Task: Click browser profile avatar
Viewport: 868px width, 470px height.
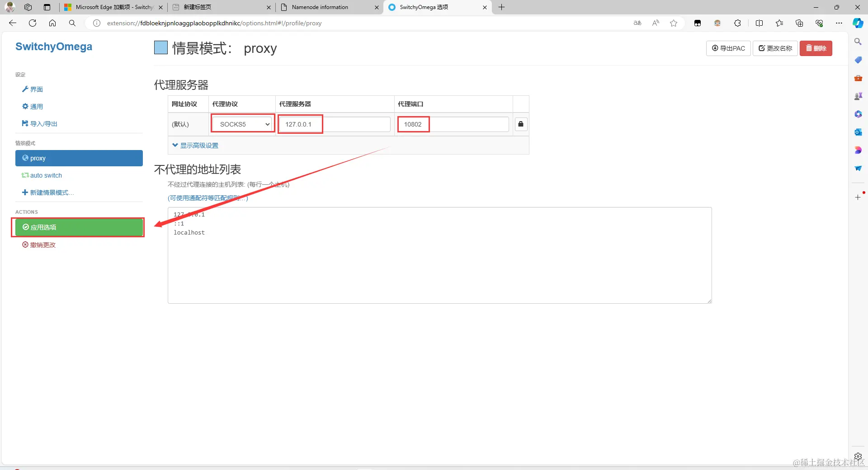Action: (10, 7)
